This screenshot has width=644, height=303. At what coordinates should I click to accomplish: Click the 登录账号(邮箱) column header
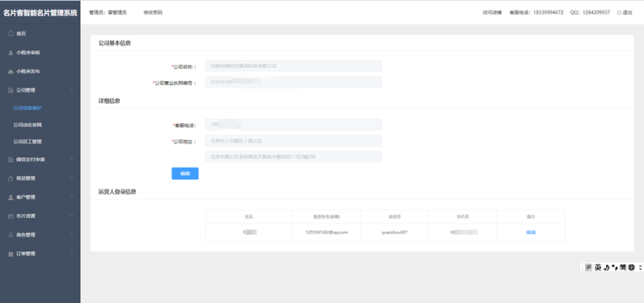(326, 216)
